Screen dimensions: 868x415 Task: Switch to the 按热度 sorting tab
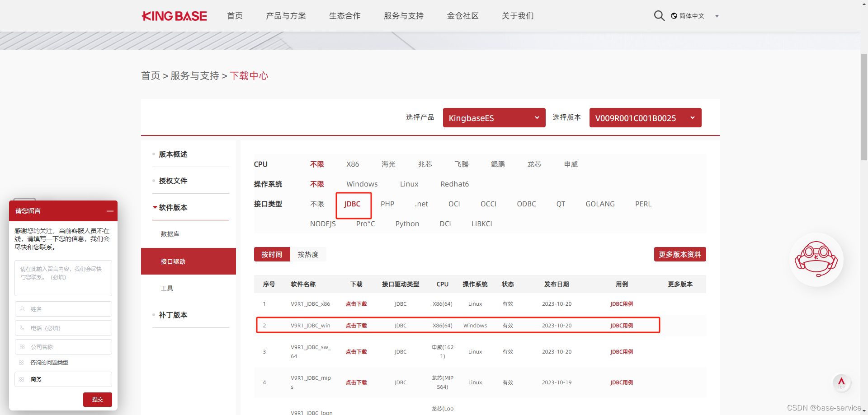pos(308,254)
